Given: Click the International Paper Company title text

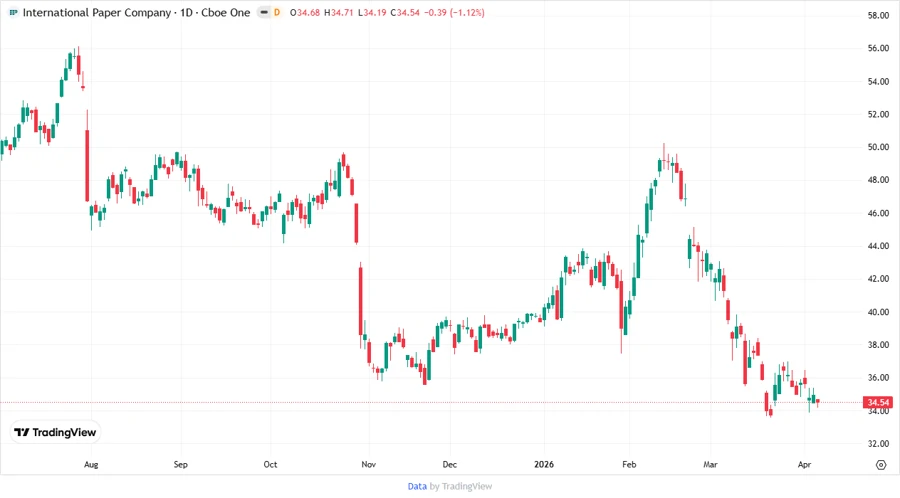Looking at the screenshot, I should (96, 13).
